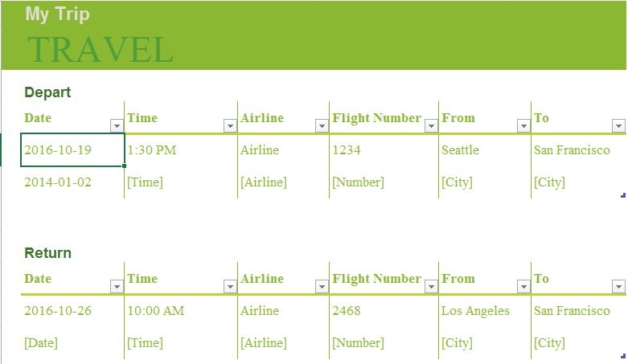Open the Depart To column filter
This screenshot has width=628, height=364.
[x=618, y=126]
